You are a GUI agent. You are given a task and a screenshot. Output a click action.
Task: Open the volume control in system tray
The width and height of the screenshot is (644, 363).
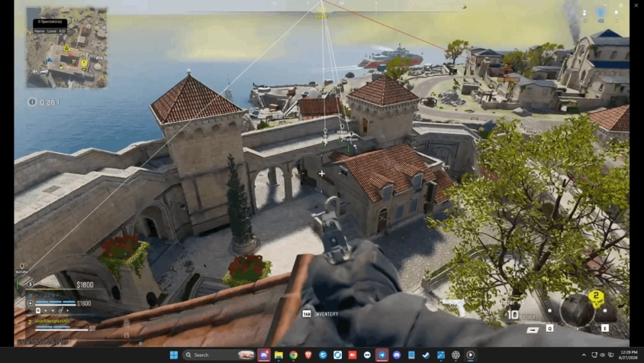click(603, 355)
